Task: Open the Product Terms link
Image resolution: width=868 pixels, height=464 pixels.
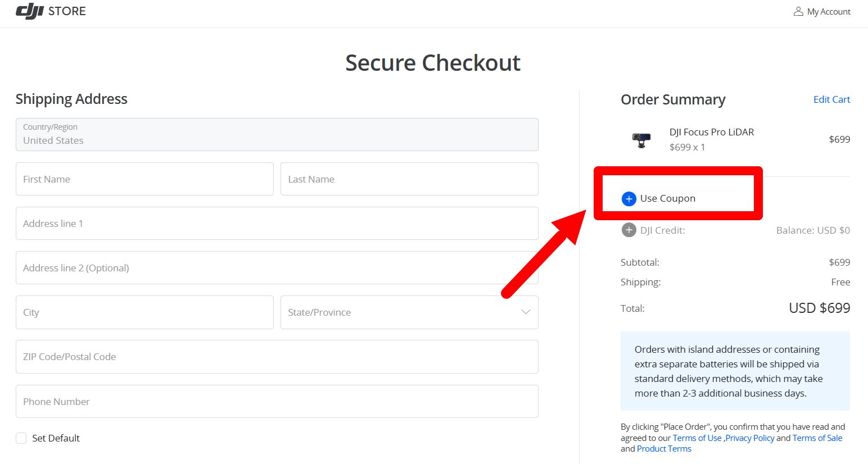Action: tap(664, 449)
